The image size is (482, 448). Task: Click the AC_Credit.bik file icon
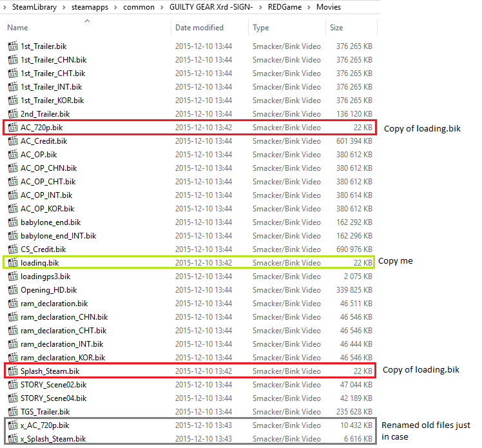pos(13,141)
